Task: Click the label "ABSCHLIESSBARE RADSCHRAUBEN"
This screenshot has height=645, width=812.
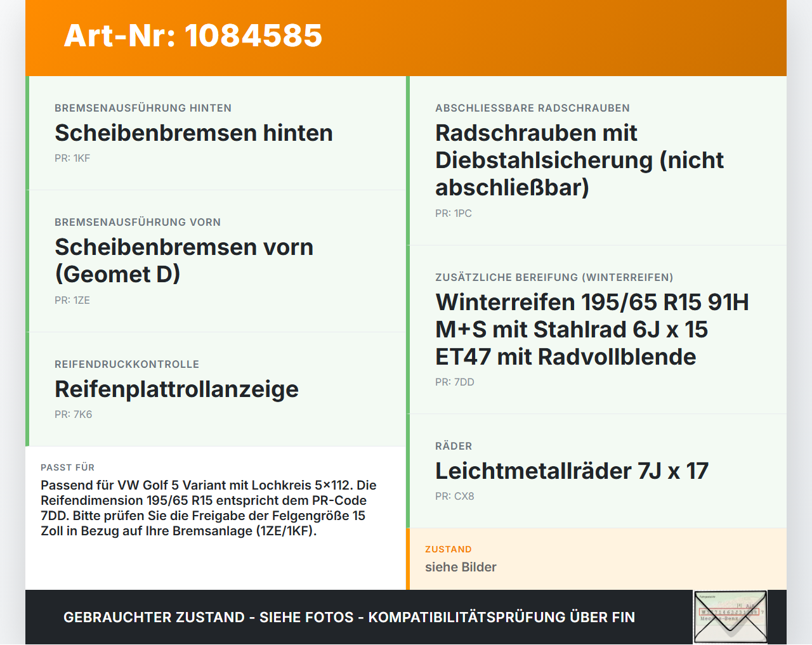Action: tap(532, 108)
